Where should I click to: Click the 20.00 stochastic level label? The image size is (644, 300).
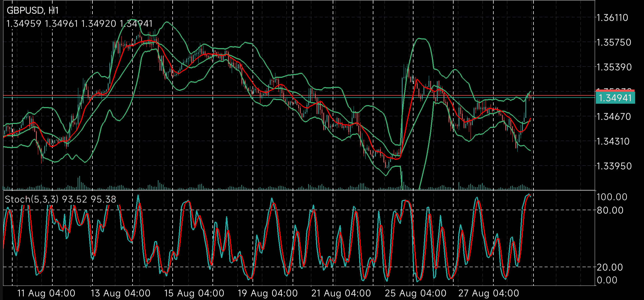[x=610, y=267]
